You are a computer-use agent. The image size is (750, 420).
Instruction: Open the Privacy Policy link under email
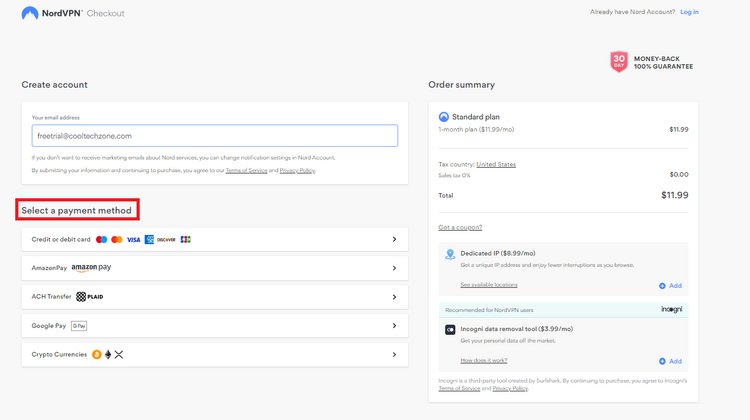[x=297, y=170]
